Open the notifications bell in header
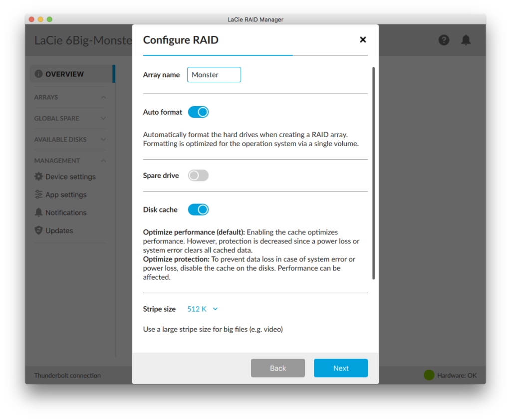511x420 pixels. (x=466, y=40)
